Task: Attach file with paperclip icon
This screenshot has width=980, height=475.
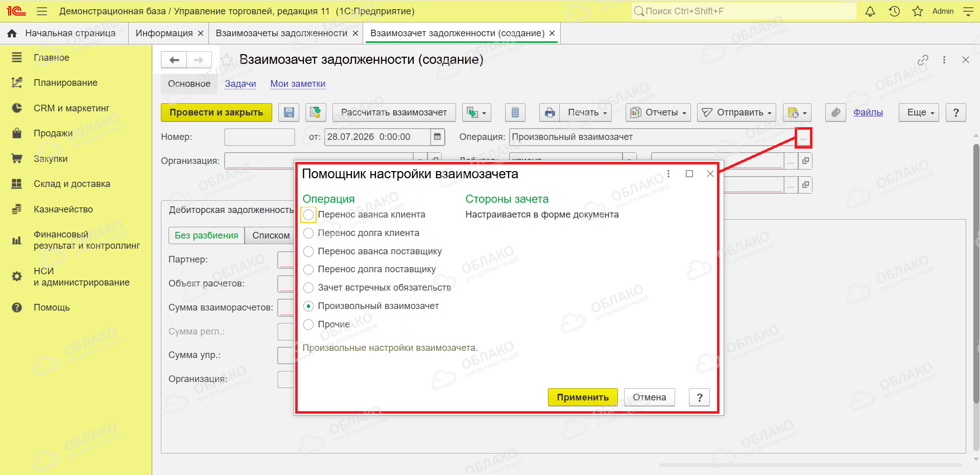Action: 835,112
